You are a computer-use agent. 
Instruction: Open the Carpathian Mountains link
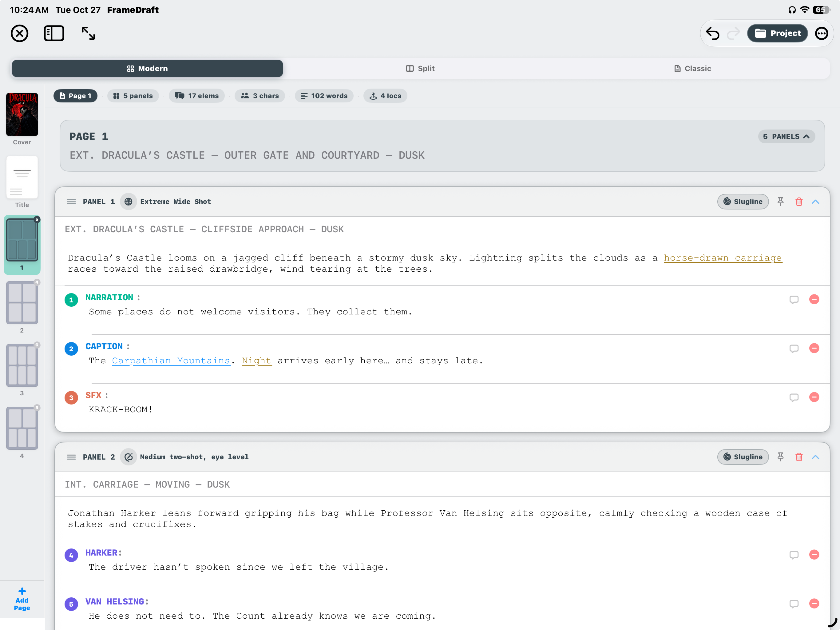[171, 361]
